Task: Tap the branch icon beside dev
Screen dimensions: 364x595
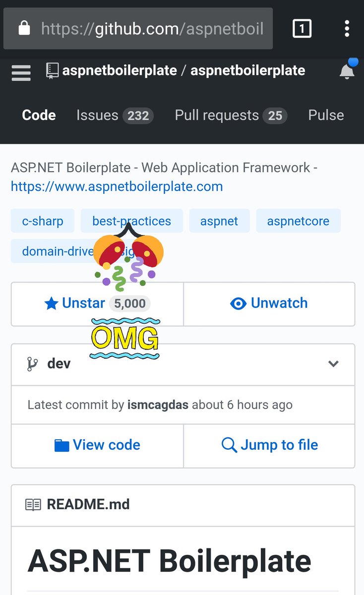Action: 32,364
